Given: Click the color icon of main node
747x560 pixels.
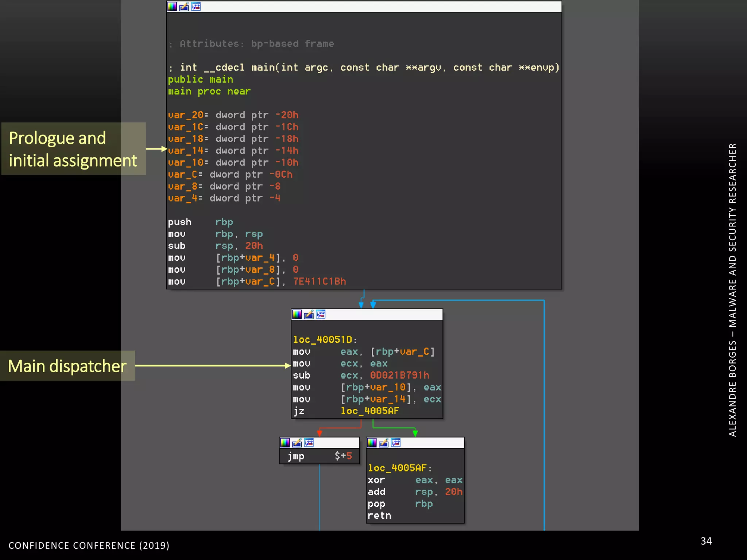Looking at the screenshot, I should pyautogui.click(x=172, y=7).
